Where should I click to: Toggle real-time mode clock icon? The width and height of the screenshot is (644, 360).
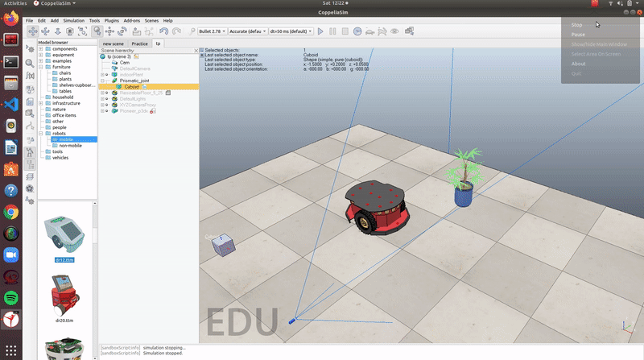point(357,31)
